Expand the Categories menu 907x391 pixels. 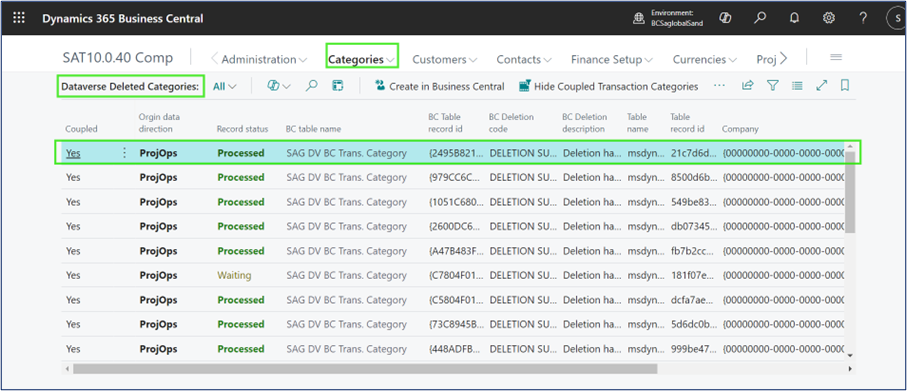(x=362, y=59)
